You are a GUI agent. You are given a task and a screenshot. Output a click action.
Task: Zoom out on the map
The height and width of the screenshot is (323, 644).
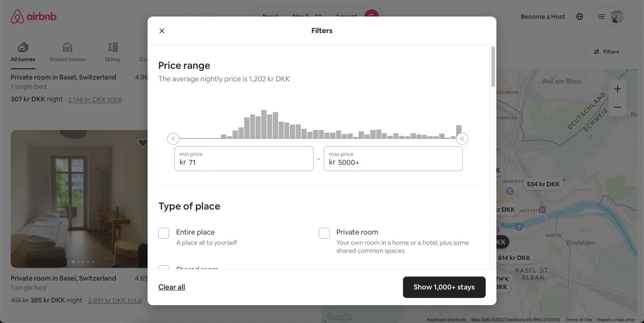click(x=617, y=107)
